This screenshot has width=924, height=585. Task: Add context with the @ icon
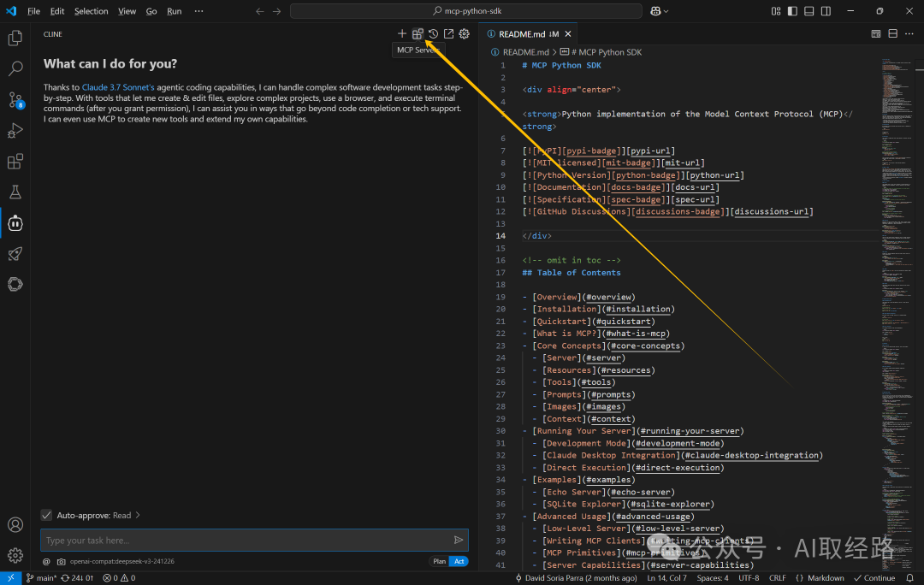(x=46, y=561)
